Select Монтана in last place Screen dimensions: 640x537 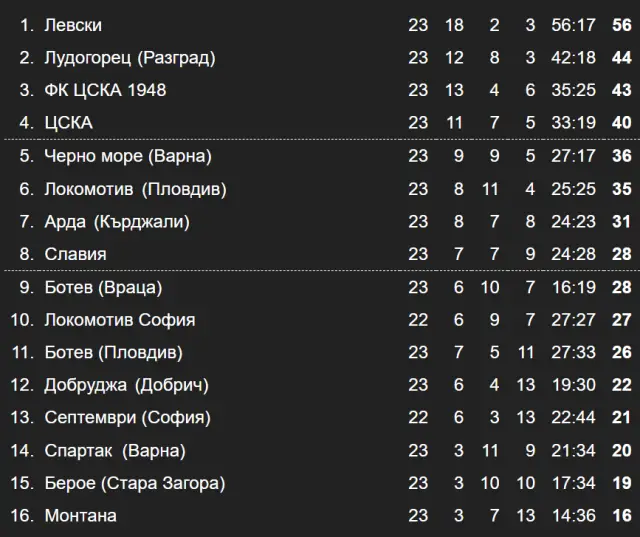80,516
